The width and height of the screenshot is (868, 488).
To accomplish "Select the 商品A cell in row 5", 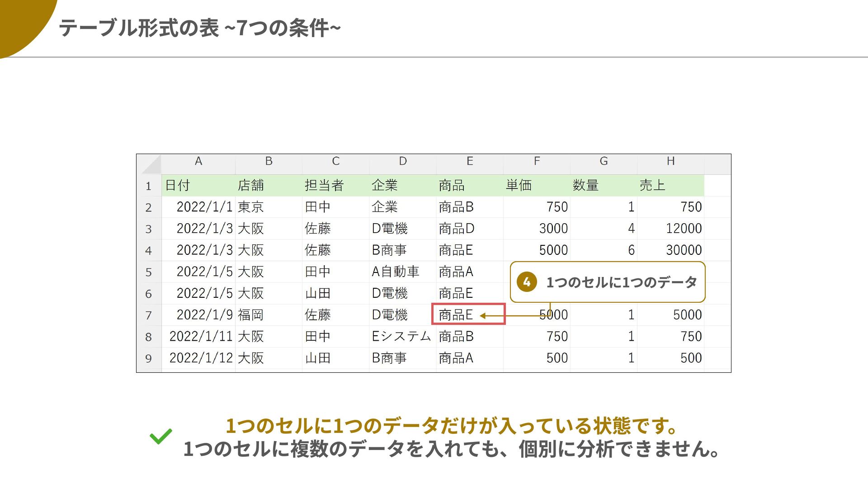I will (x=470, y=272).
